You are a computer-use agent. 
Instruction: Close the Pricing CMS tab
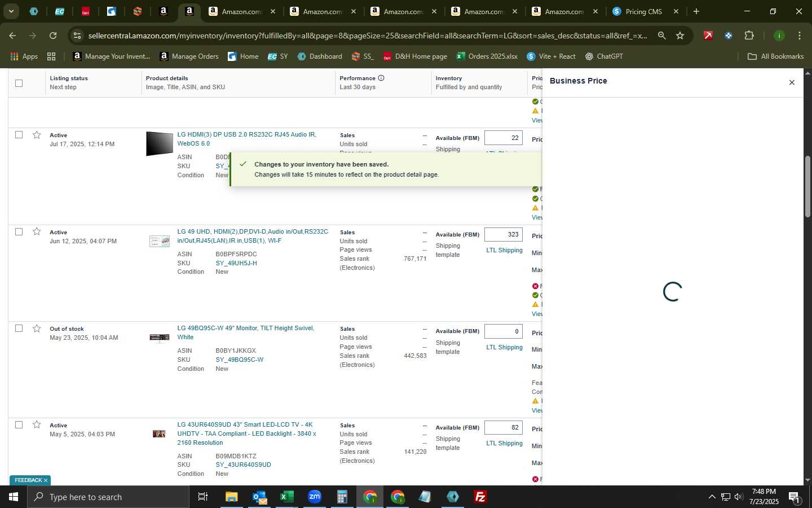[676, 11]
